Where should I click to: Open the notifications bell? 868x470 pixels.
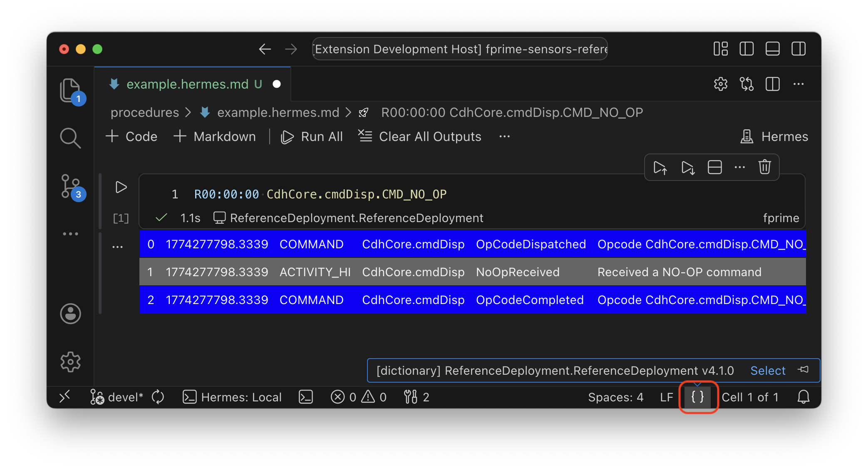pyautogui.click(x=803, y=397)
